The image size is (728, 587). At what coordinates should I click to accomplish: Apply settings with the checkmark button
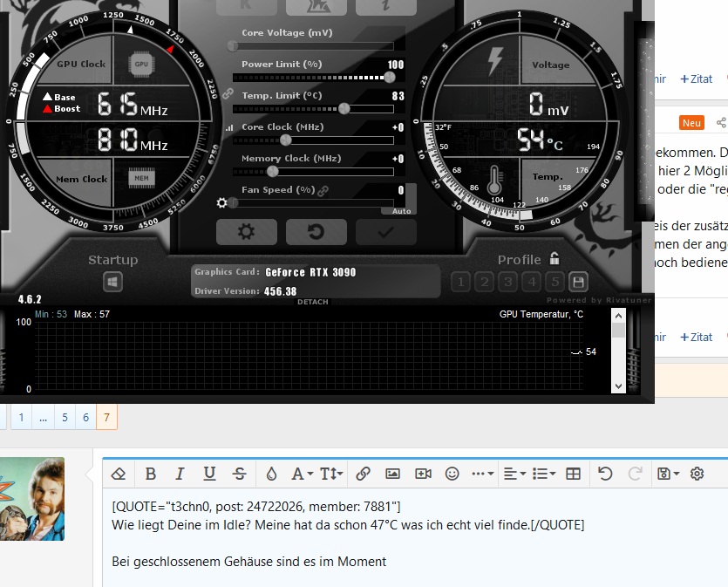coord(386,232)
